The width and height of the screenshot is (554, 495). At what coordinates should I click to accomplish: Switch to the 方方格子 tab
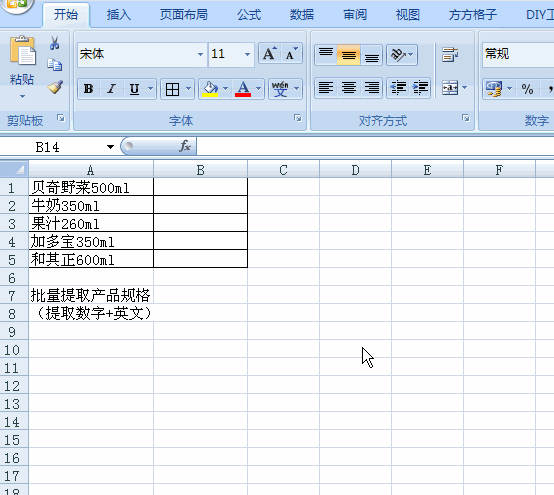point(473,15)
